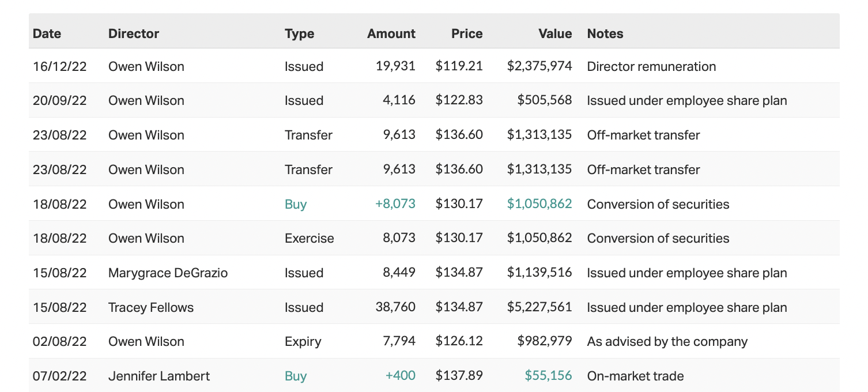Select the Exercise transaction type cell

click(x=309, y=238)
